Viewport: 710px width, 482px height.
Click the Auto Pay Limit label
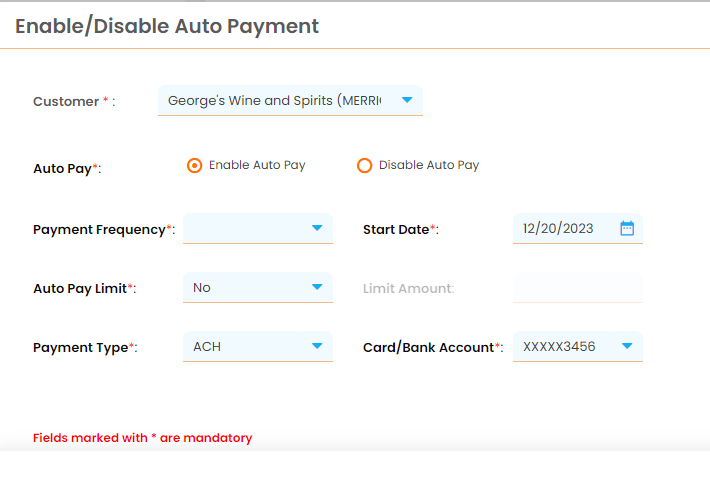coord(85,289)
